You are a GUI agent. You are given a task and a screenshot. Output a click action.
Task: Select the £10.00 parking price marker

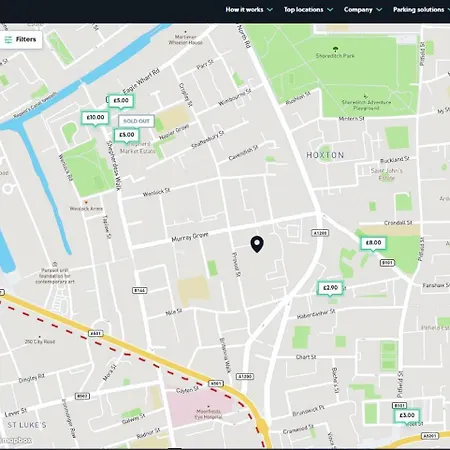click(95, 118)
